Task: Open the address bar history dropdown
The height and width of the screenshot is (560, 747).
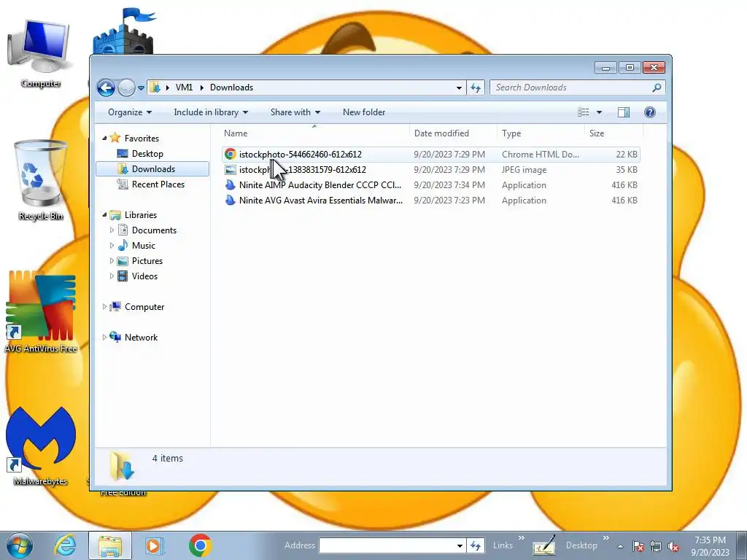Action: tap(459, 87)
